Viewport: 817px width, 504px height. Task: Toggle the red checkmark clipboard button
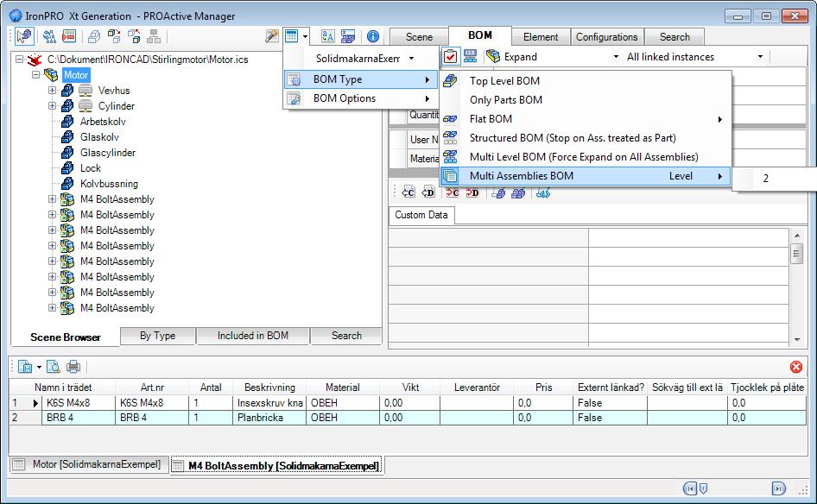pyautogui.click(x=450, y=57)
